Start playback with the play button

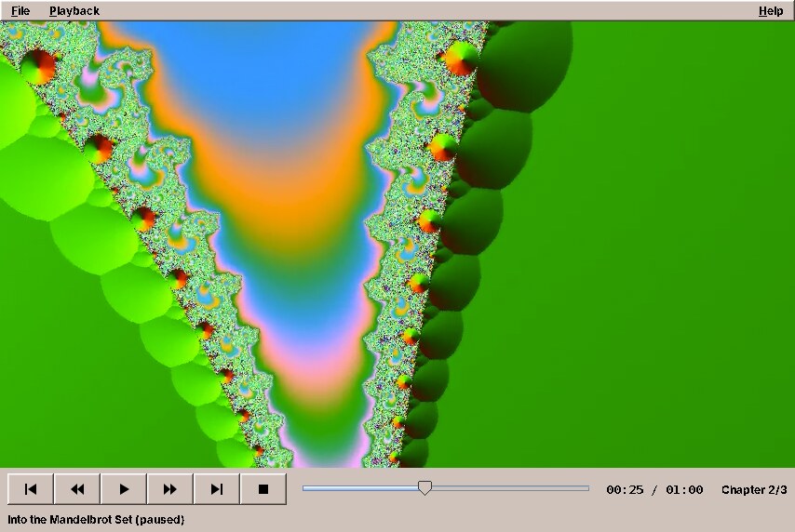pyautogui.click(x=124, y=489)
